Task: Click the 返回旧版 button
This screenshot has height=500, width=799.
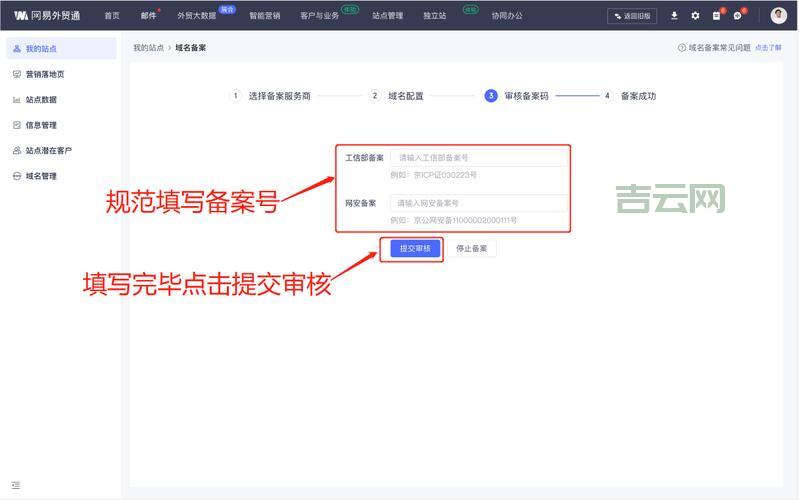Action: pyautogui.click(x=632, y=16)
